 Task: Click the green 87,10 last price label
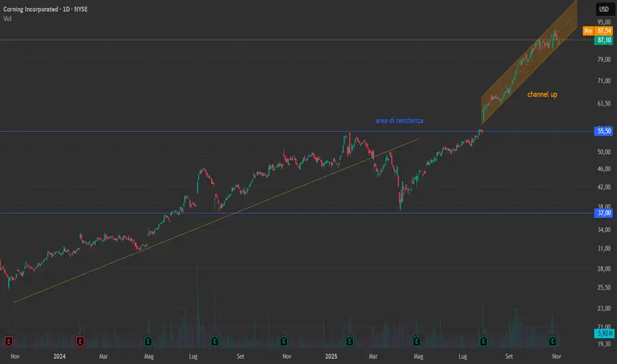click(604, 40)
